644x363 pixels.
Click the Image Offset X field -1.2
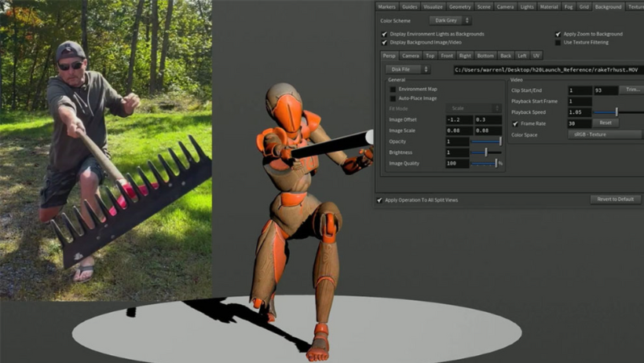point(459,119)
